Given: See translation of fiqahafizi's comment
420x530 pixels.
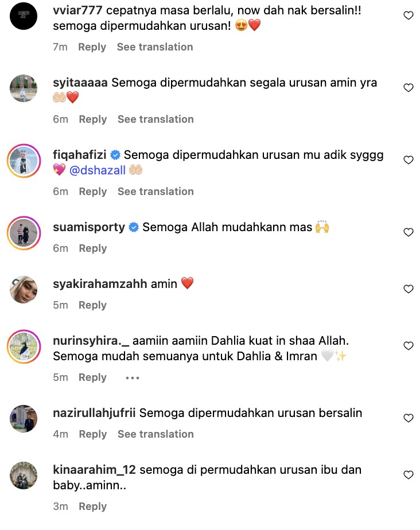Looking at the screenshot, I should click(x=155, y=192).
